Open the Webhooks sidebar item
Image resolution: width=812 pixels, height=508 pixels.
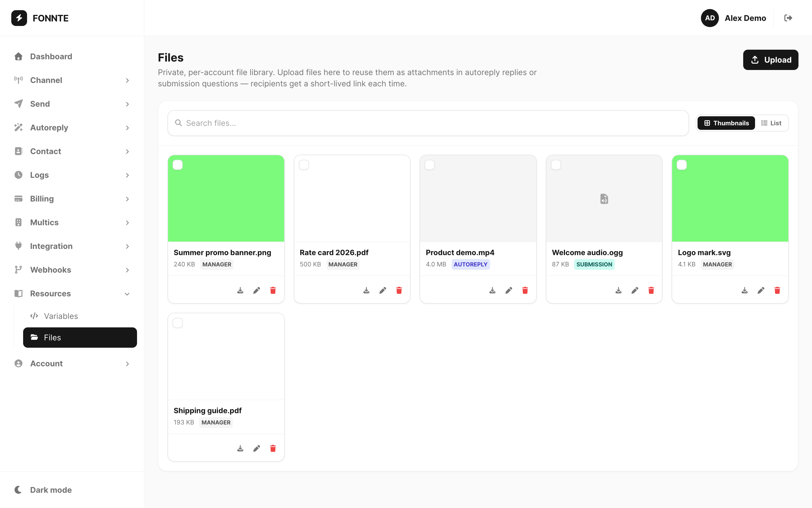[72, 270]
